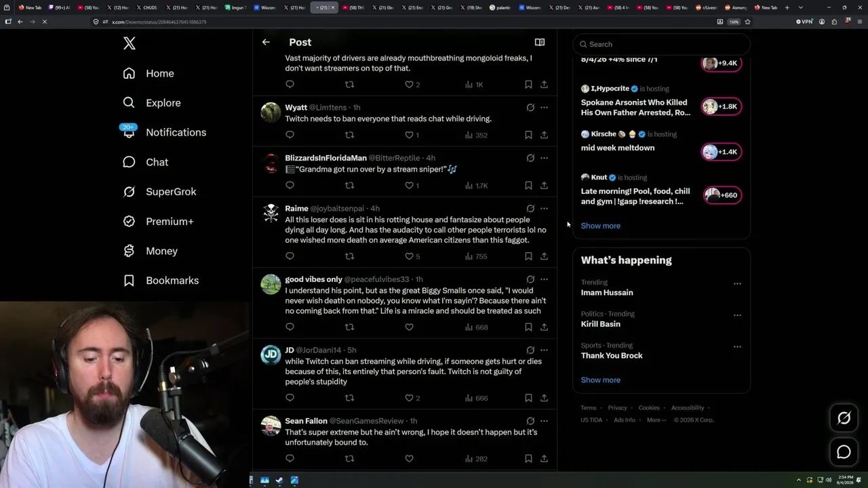Screen dimensions: 868x488
Task: Click Show more under live spaces list
Action: pos(601,226)
